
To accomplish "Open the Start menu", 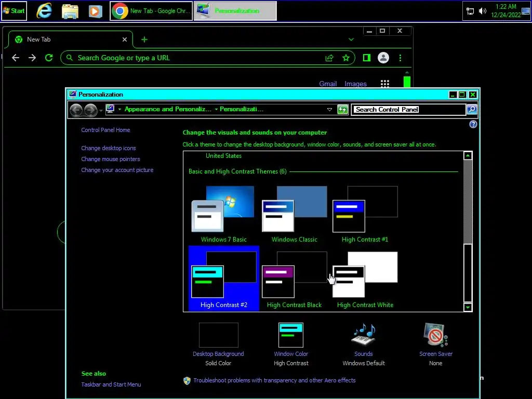I will pos(14,11).
